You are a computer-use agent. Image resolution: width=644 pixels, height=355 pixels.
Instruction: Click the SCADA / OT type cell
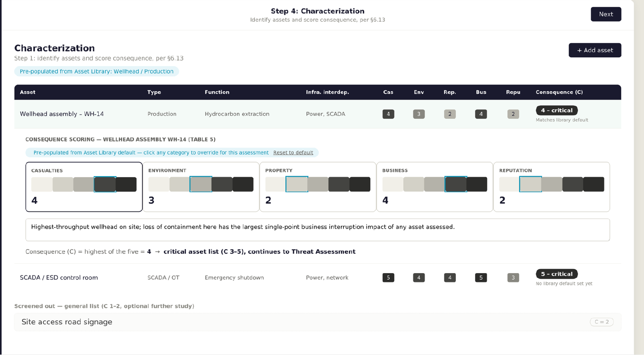(164, 277)
